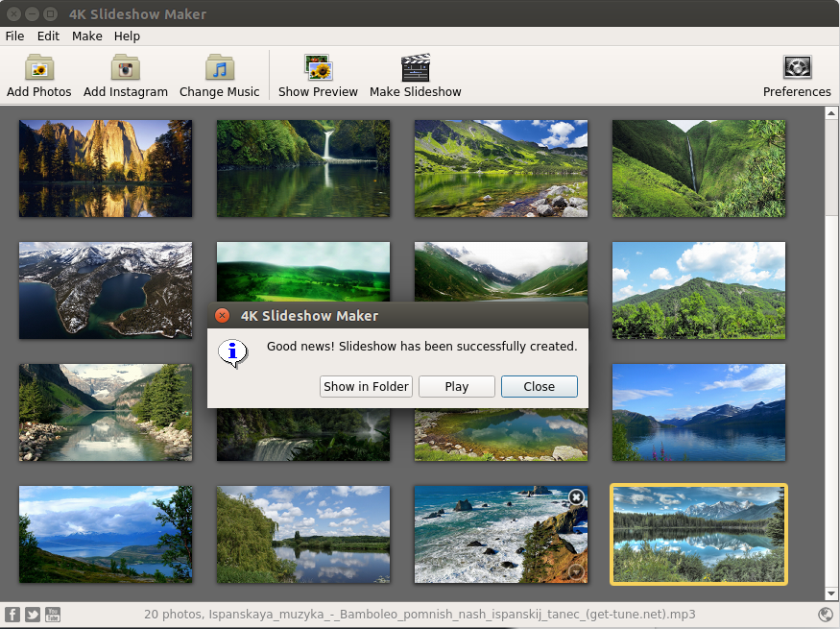Click the Show in Folder button
Screen dimensions: 840x629
point(366,386)
